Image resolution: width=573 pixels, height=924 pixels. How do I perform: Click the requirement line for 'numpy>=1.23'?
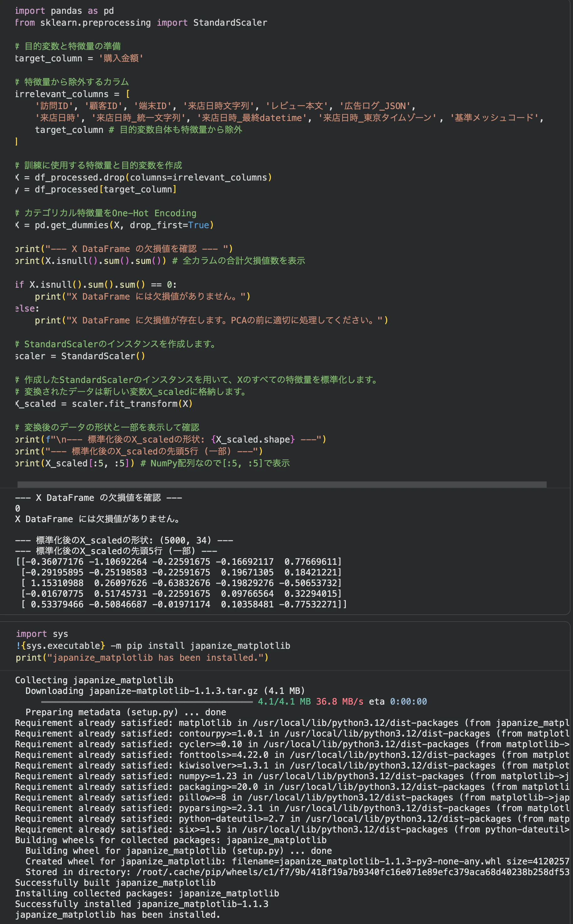pyautogui.click(x=292, y=776)
